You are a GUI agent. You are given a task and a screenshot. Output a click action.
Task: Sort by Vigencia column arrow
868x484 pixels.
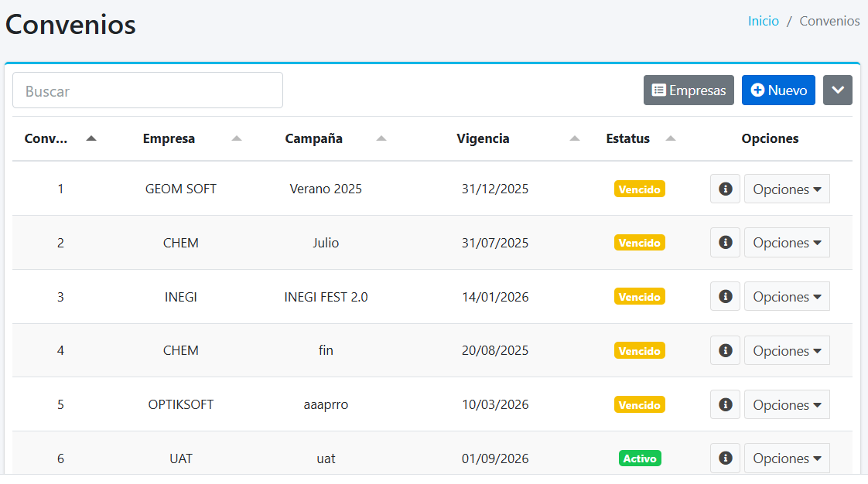[x=574, y=138]
